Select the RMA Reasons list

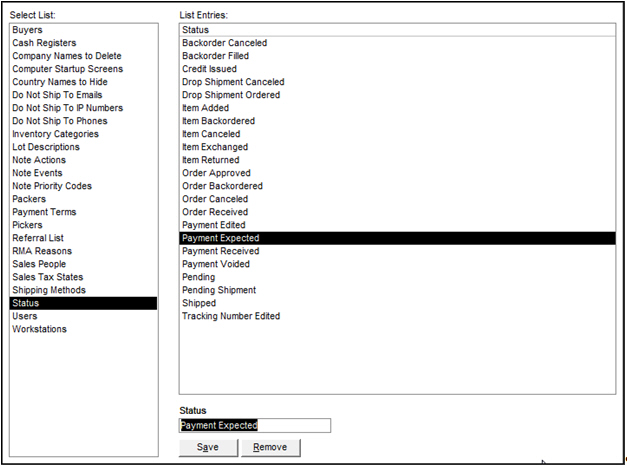pyautogui.click(x=42, y=251)
